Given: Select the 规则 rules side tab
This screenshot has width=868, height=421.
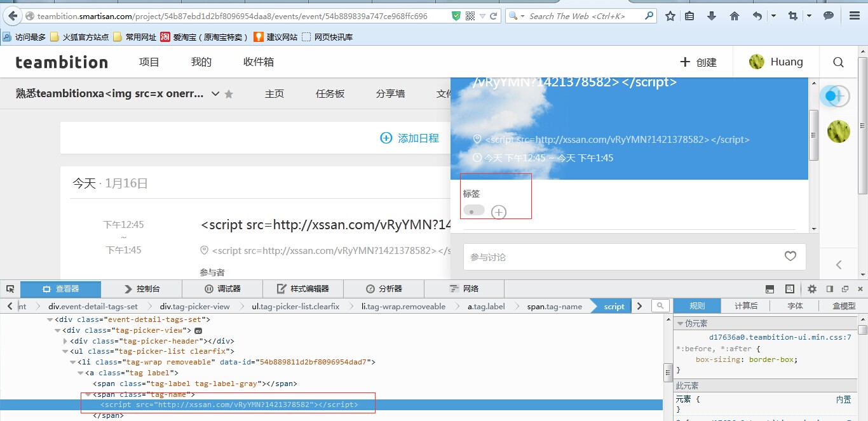Looking at the screenshot, I should click(x=697, y=306).
